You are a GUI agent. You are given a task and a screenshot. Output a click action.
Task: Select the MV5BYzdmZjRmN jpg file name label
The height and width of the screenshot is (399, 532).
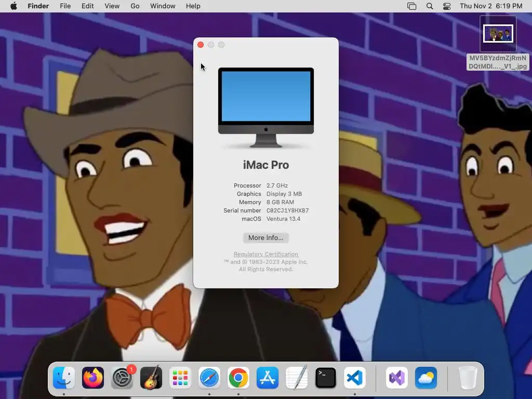coord(498,62)
